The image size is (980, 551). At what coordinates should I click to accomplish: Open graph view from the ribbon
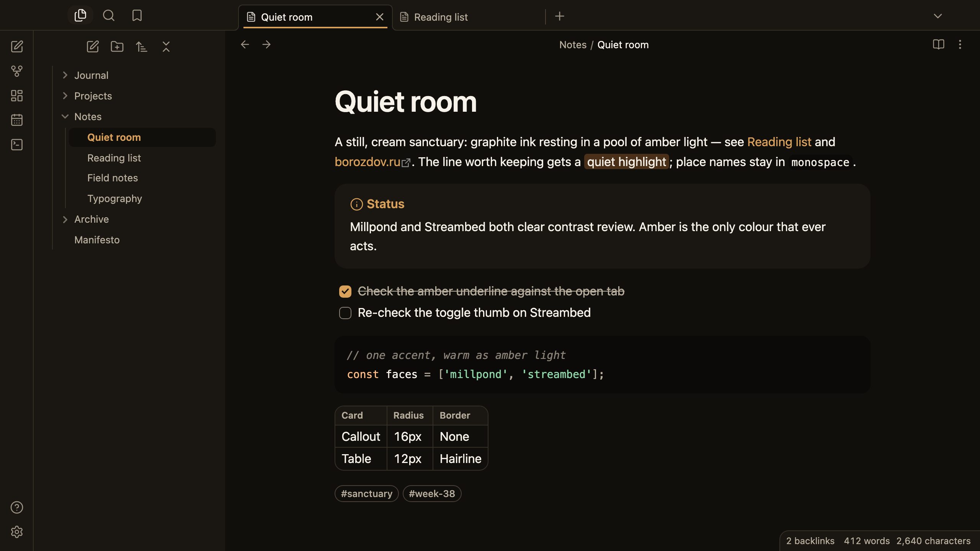pos(17,71)
